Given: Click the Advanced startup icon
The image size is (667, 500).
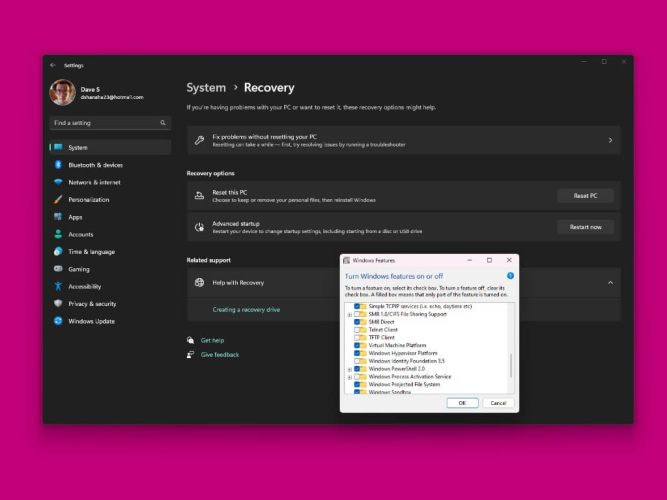Looking at the screenshot, I should coord(199,227).
